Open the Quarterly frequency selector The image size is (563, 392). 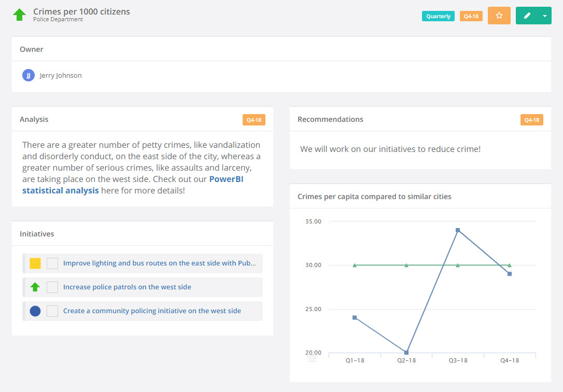[x=438, y=16]
